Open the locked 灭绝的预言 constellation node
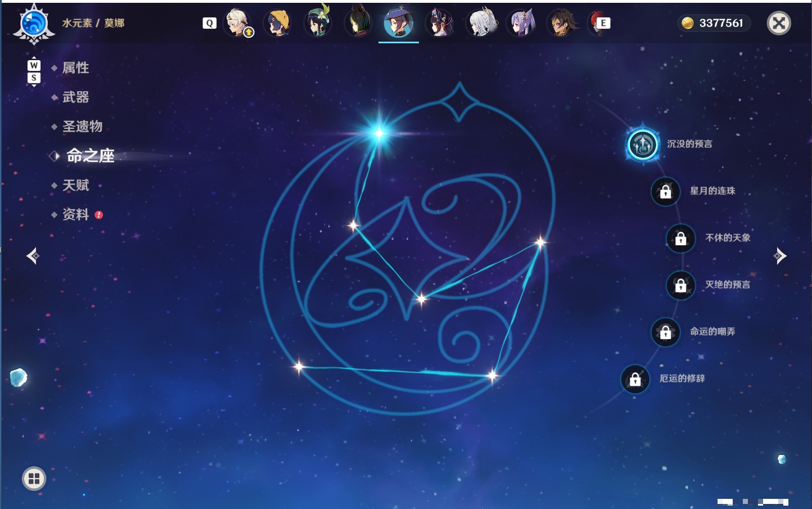 coord(680,285)
